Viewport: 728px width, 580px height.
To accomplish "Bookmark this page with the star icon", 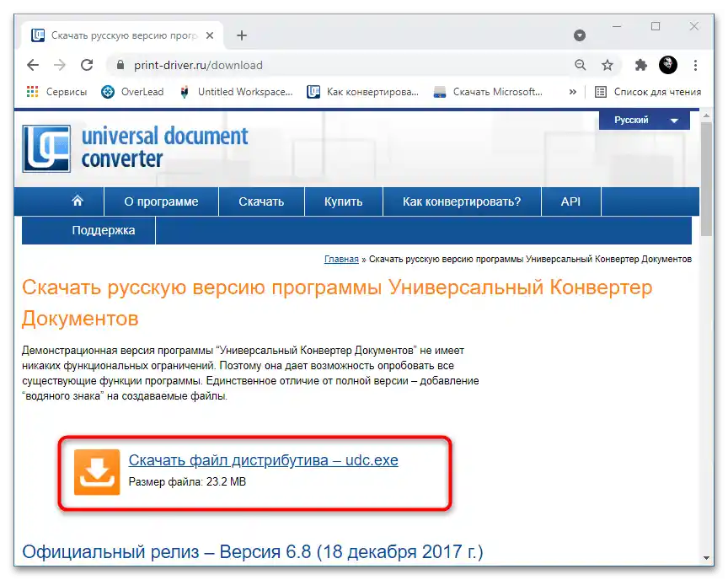I will [608, 65].
